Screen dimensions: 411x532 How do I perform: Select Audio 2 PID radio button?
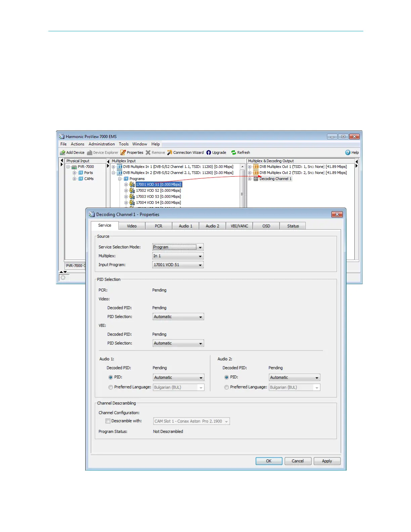[x=226, y=378]
